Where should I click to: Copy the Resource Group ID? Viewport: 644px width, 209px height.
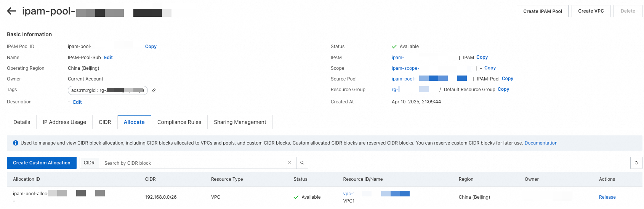pyautogui.click(x=503, y=89)
